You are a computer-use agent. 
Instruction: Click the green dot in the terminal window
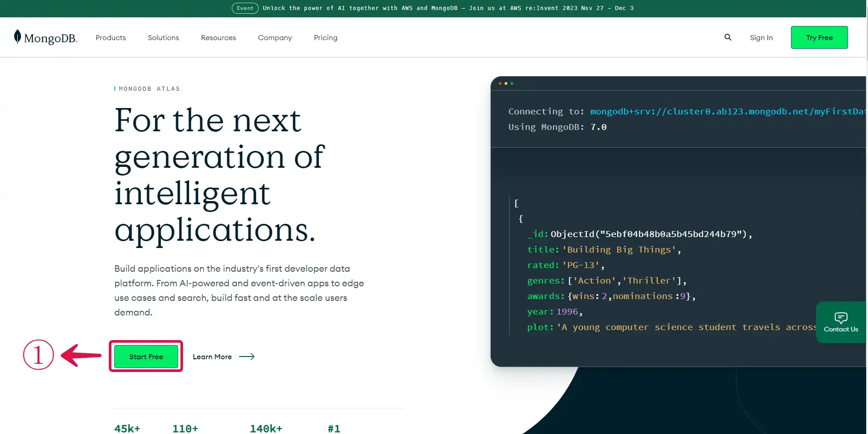[x=512, y=83]
